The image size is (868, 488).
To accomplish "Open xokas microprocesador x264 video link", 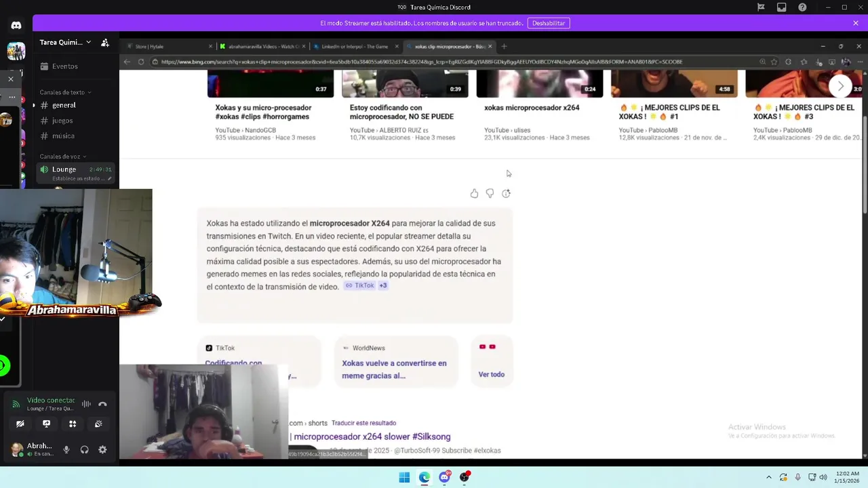I will click(532, 108).
